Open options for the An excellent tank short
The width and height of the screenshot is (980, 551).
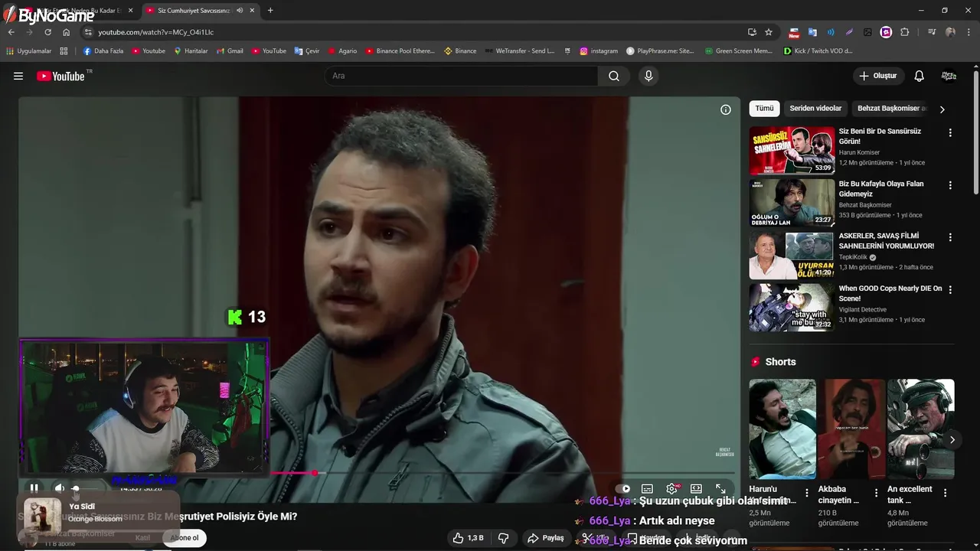(945, 494)
